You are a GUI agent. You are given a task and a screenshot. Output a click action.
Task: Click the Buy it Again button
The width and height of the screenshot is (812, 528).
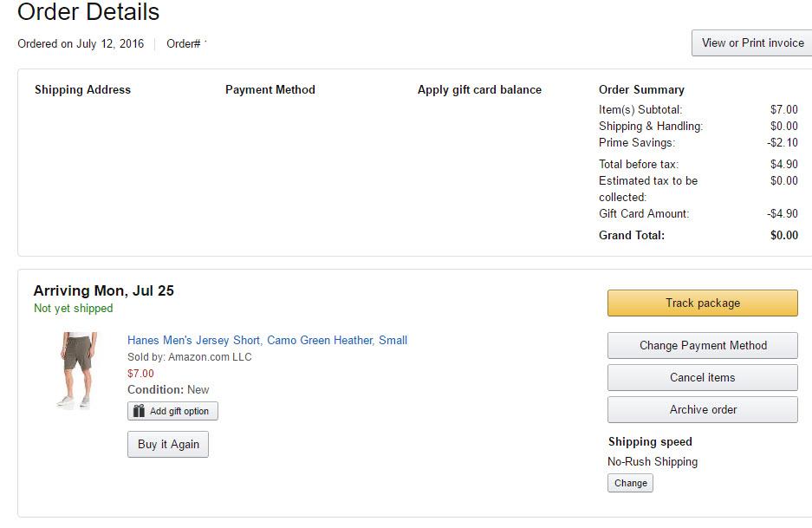[168, 444]
